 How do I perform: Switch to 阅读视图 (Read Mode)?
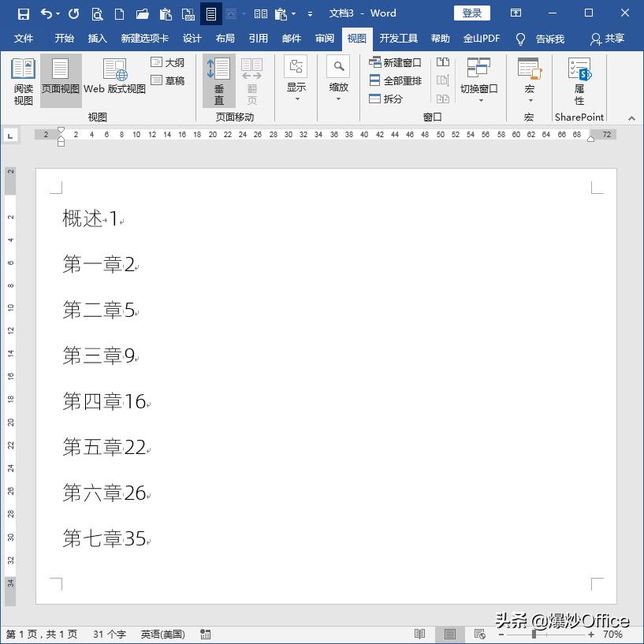(23, 81)
